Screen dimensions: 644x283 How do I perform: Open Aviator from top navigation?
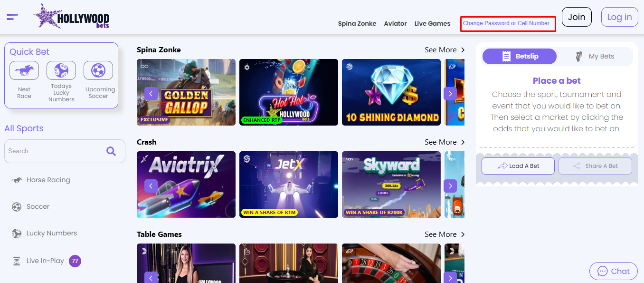[395, 23]
